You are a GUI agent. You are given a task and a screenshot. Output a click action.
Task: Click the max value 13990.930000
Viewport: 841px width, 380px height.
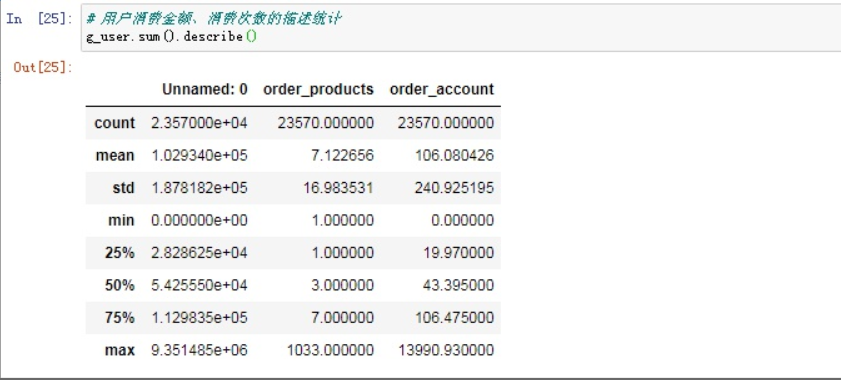(x=446, y=350)
